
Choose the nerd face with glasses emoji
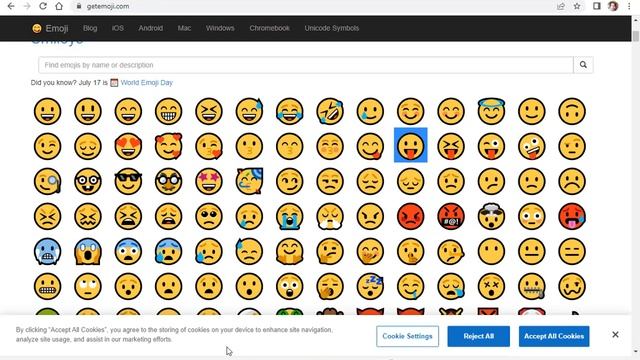click(88, 181)
